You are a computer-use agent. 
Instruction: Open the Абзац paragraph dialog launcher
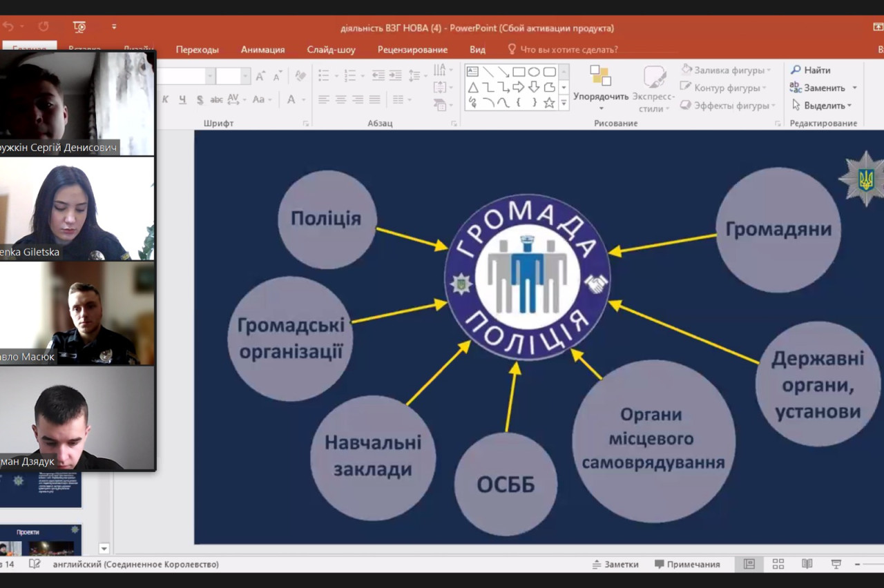454,124
